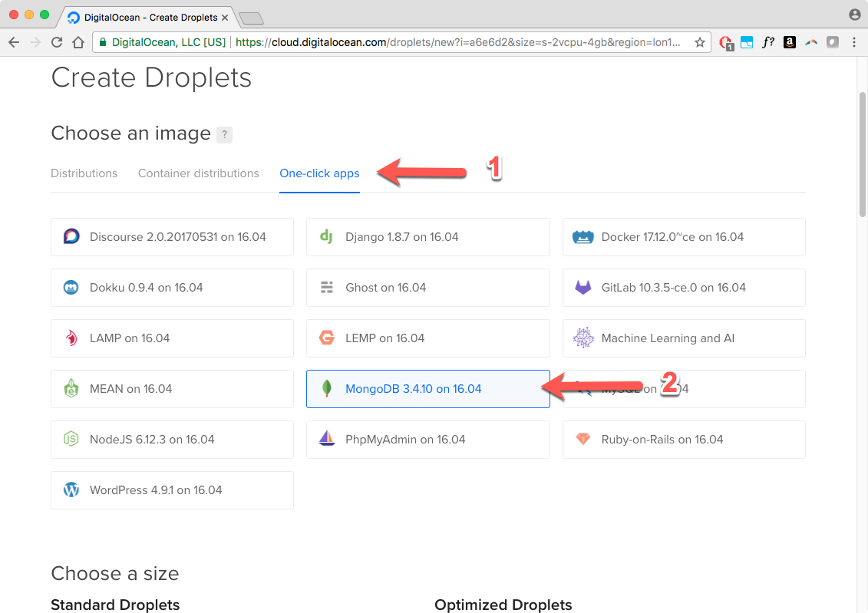The width and height of the screenshot is (868, 613).
Task: Click the gray square extension icon
Action: click(833, 42)
